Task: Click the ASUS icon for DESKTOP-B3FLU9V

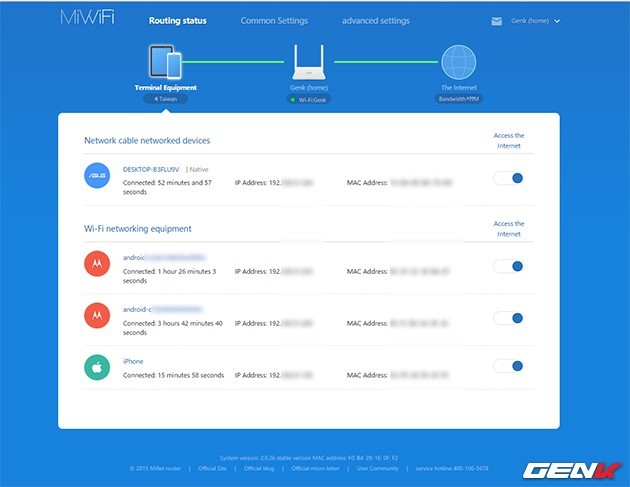Action: point(97,176)
